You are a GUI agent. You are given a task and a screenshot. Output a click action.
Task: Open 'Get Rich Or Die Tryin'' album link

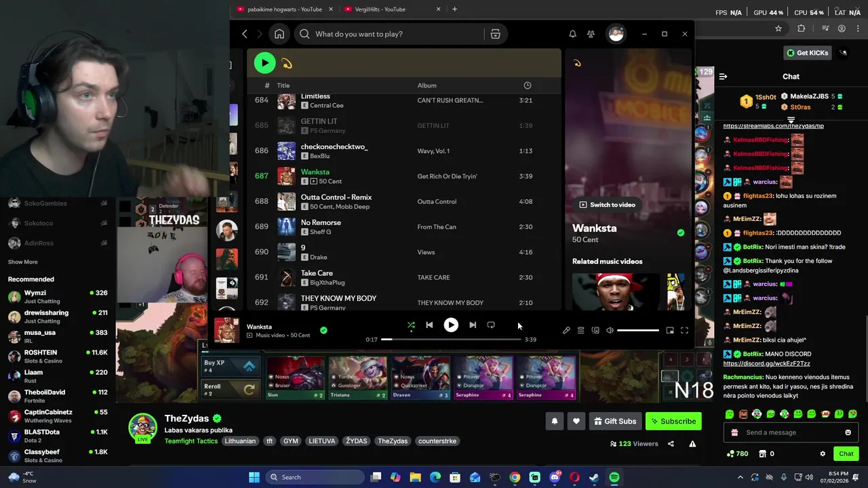[x=447, y=176]
